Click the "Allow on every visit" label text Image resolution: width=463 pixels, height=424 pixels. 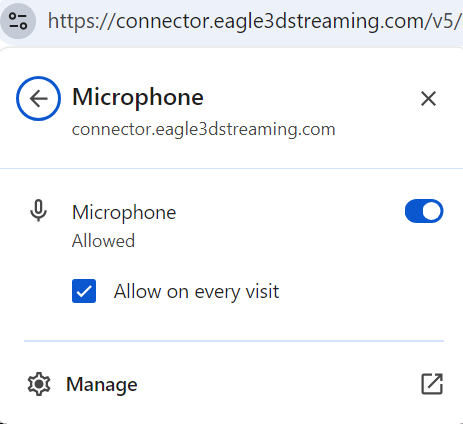pyautogui.click(x=196, y=292)
